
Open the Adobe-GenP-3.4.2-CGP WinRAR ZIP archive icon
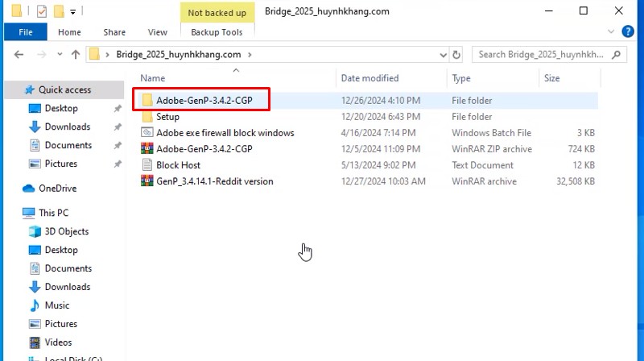point(147,149)
